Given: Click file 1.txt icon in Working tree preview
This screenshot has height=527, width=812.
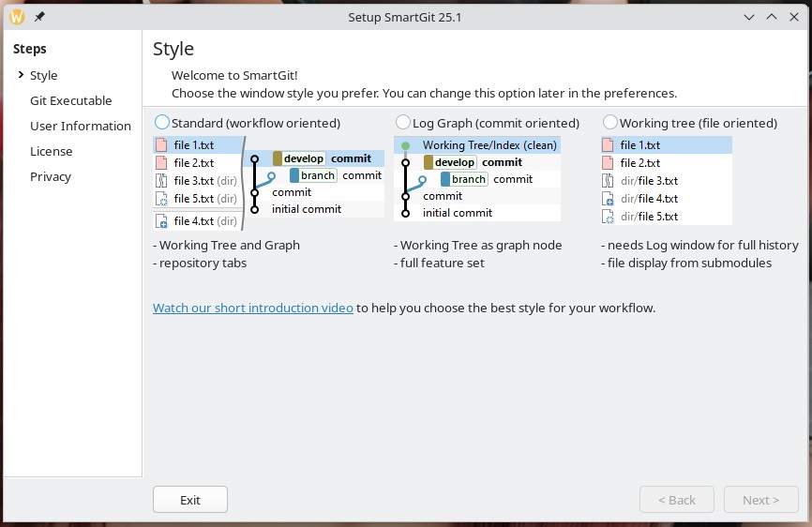Looking at the screenshot, I should [x=609, y=145].
